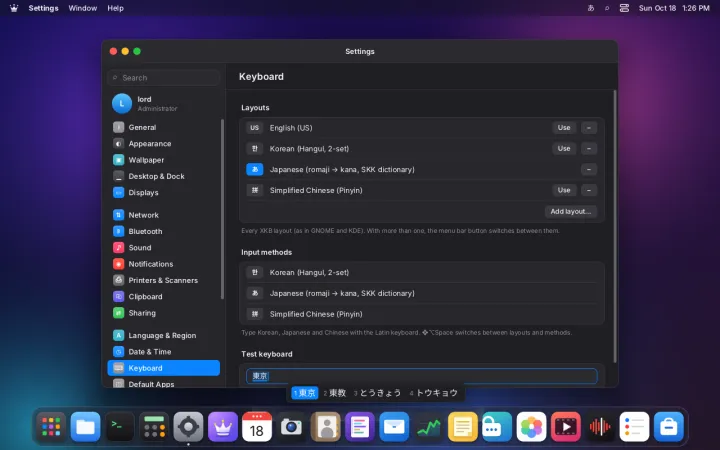This screenshot has height=450, width=720.
Task: Open Appearance in the sidebar
Action: pyautogui.click(x=163, y=144)
